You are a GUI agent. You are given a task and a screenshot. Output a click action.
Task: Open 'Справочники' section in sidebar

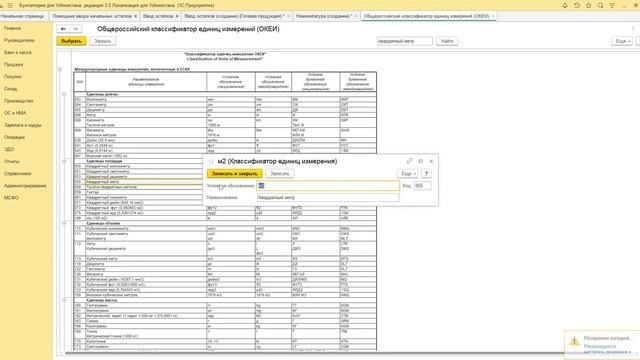tap(18, 173)
